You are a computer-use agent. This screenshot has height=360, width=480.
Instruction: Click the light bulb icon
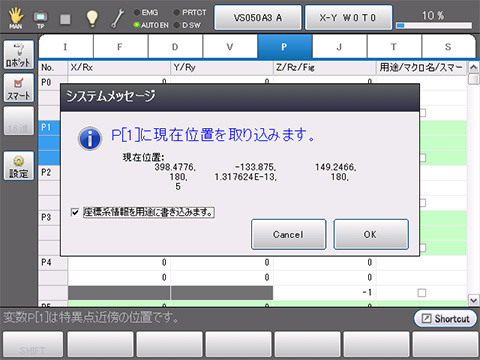tap(92, 18)
